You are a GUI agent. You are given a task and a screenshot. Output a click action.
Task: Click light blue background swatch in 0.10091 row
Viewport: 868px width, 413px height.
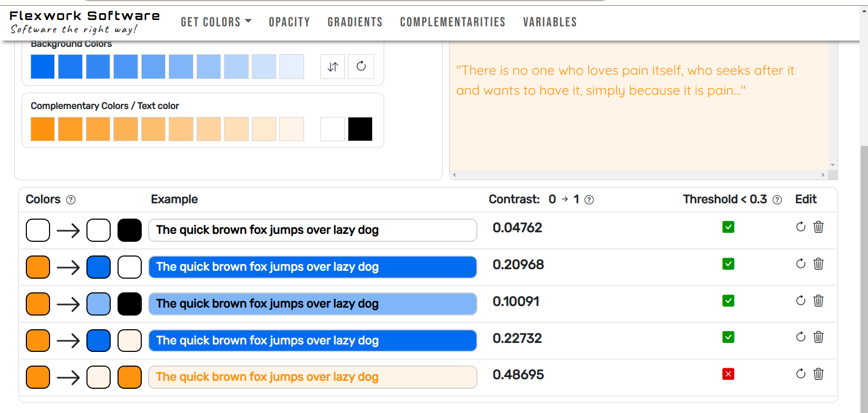[x=99, y=304]
